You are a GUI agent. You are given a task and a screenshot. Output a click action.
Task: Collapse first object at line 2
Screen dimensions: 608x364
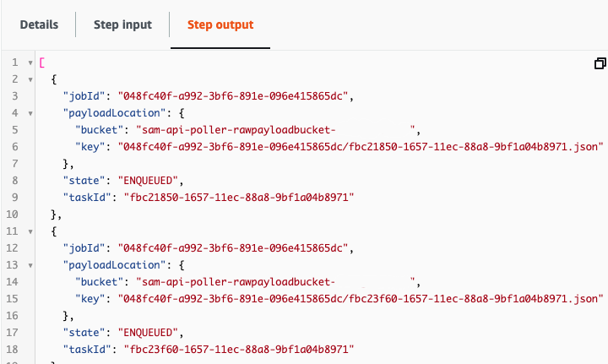point(30,80)
